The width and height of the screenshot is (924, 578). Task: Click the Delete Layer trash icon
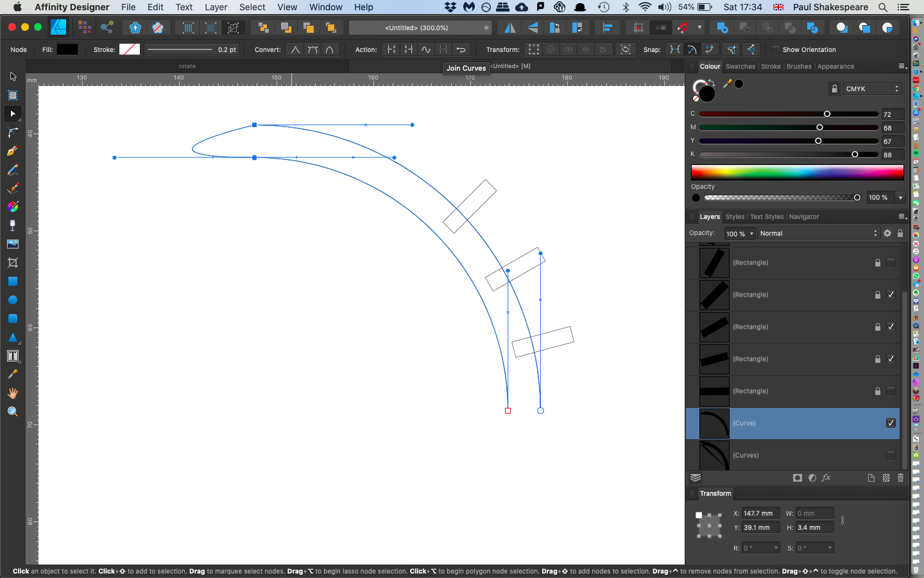[900, 478]
